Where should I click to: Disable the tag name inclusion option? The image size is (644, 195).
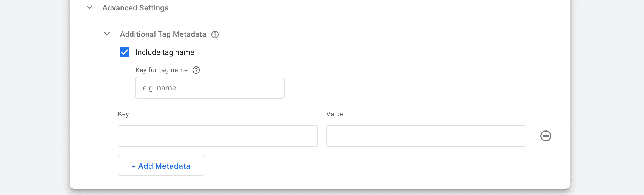point(125,52)
